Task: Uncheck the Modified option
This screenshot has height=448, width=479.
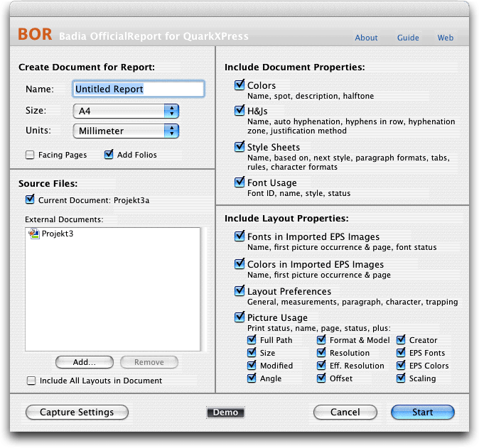Action: click(252, 366)
